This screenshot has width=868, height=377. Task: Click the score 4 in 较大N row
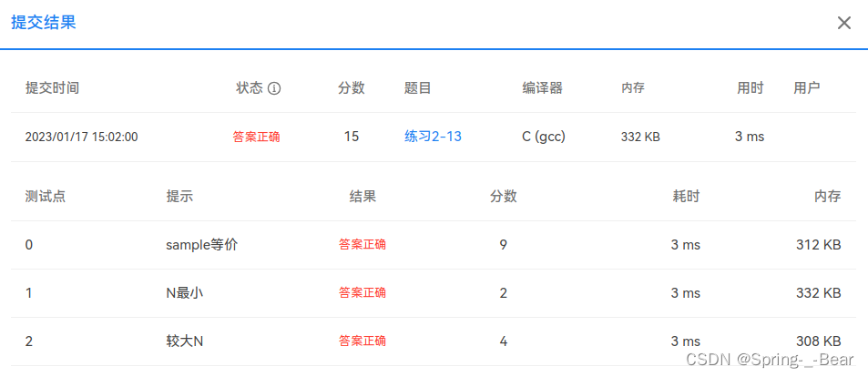point(503,341)
